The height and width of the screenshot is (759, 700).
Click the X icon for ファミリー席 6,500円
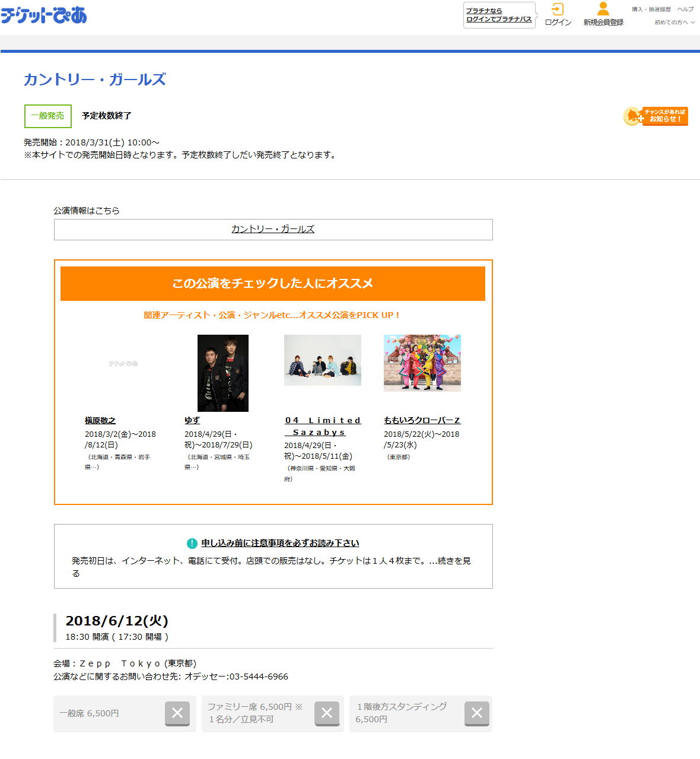click(x=327, y=713)
